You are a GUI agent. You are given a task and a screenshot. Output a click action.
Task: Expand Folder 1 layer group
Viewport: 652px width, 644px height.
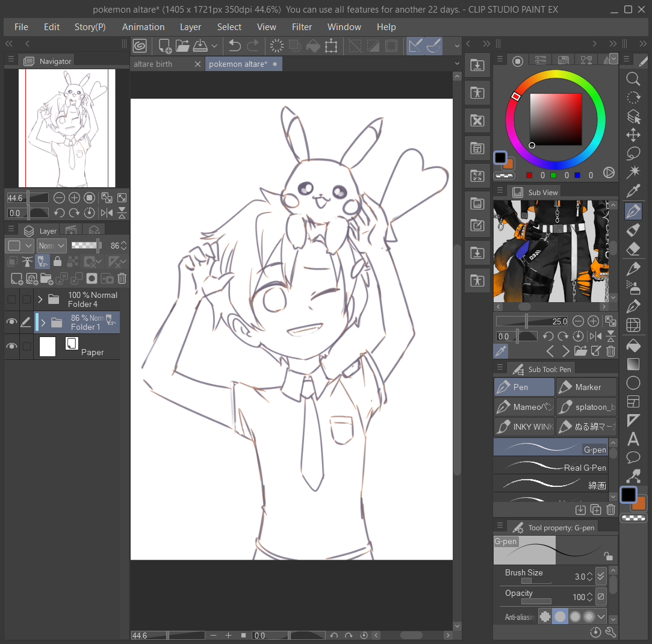[43, 323]
